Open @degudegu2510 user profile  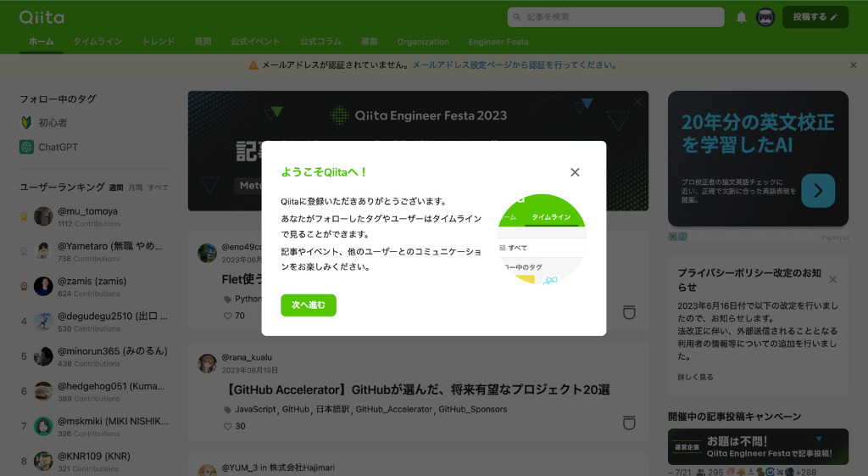[113, 316]
